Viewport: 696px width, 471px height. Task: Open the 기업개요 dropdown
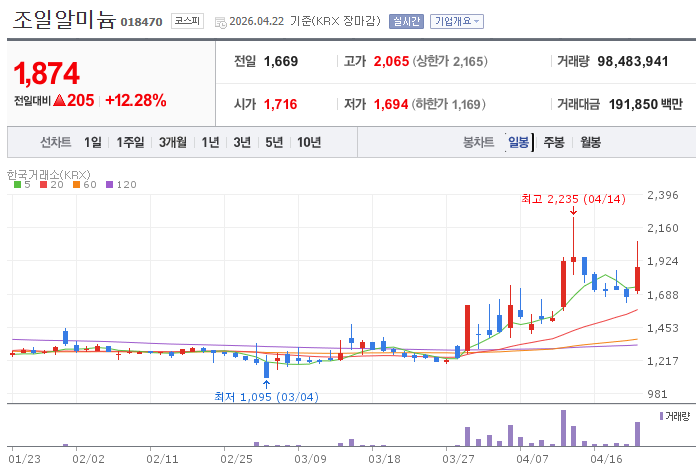pos(456,21)
